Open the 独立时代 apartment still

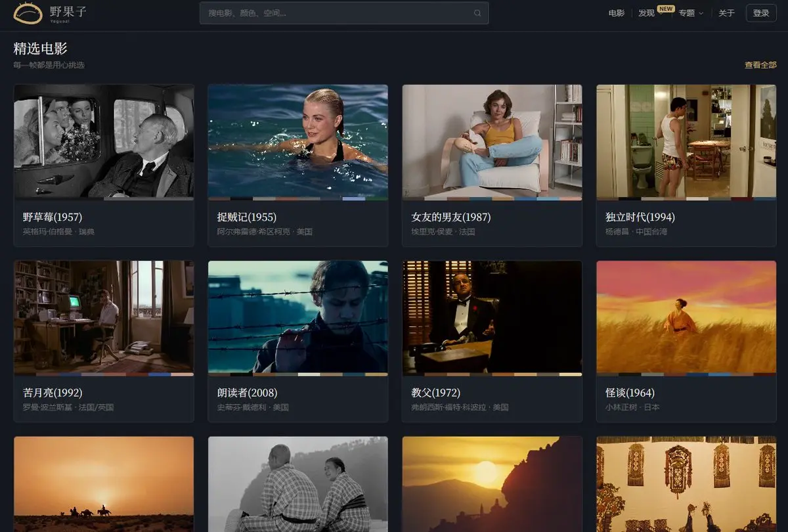[x=686, y=141]
